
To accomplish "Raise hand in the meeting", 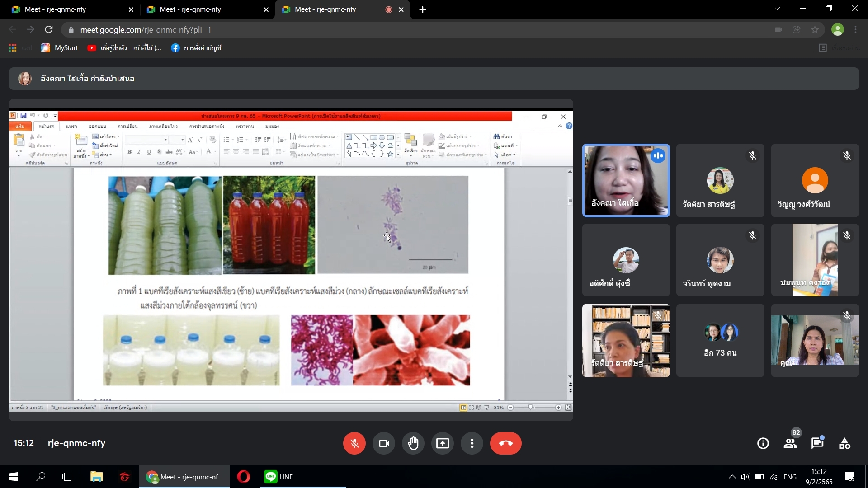I will pos(413,443).
